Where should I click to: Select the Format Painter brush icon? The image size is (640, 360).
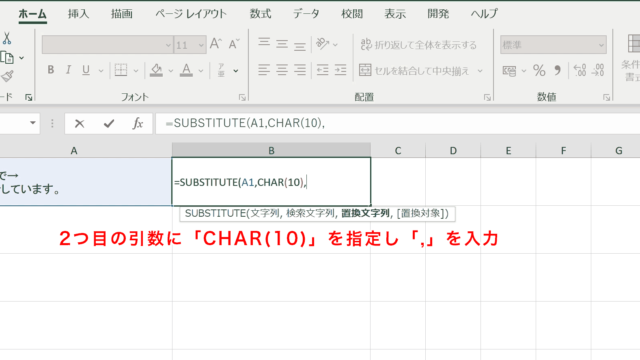(7, 76)
